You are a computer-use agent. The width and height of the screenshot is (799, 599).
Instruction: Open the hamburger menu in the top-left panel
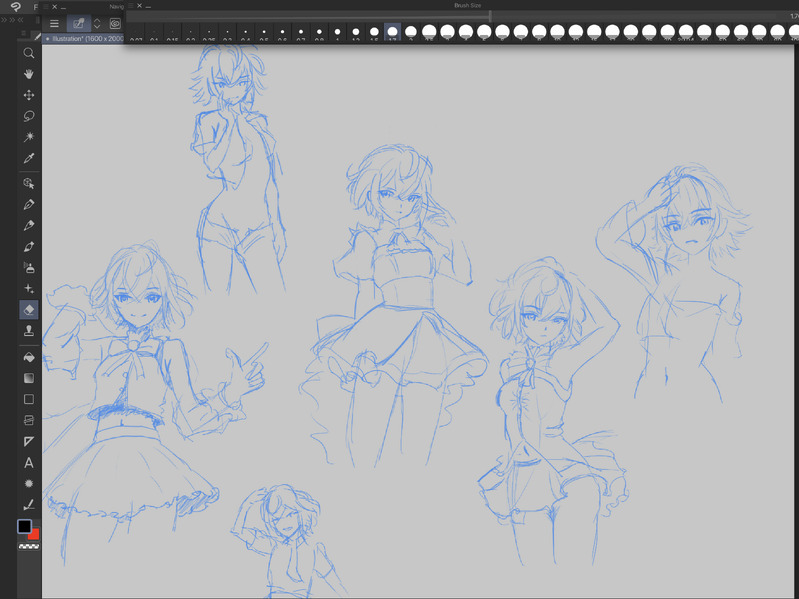[54, 23]
